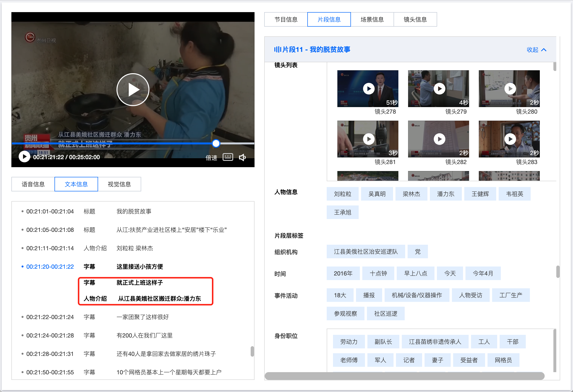
Task: Select the 王健辉 person tag
Action: click(480, 194)
